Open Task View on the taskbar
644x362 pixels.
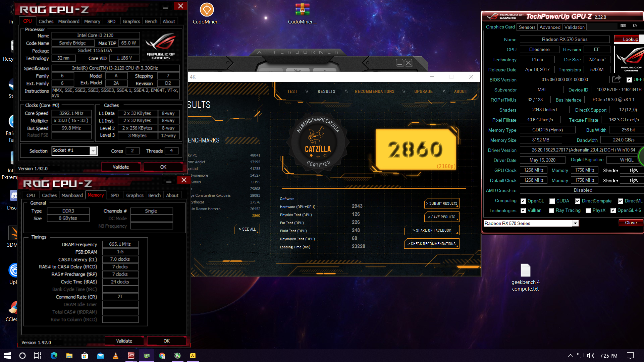[x=38, y=356]
